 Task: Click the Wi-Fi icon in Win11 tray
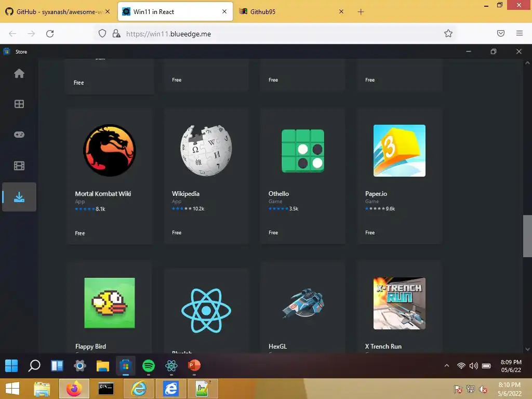(461, 366)
